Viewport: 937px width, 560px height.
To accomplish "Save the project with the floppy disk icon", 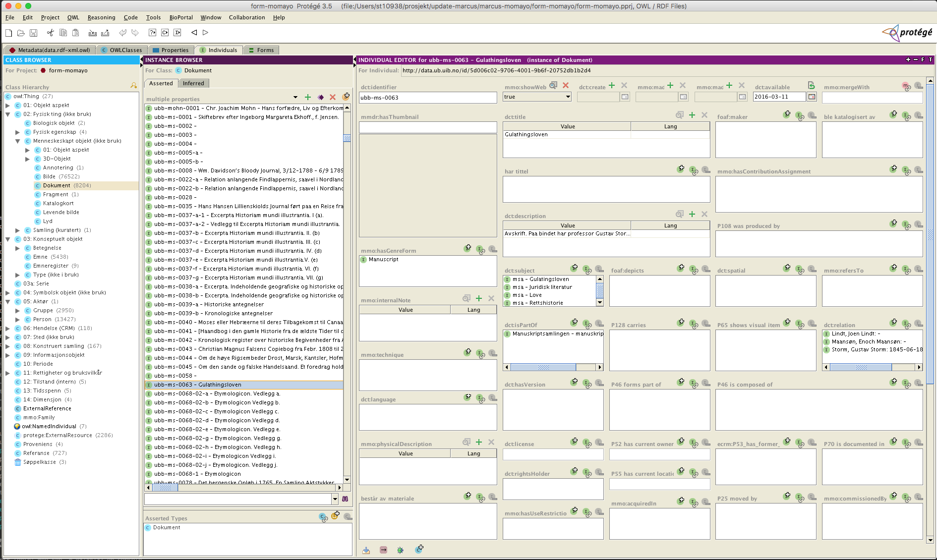I will 34,33.
